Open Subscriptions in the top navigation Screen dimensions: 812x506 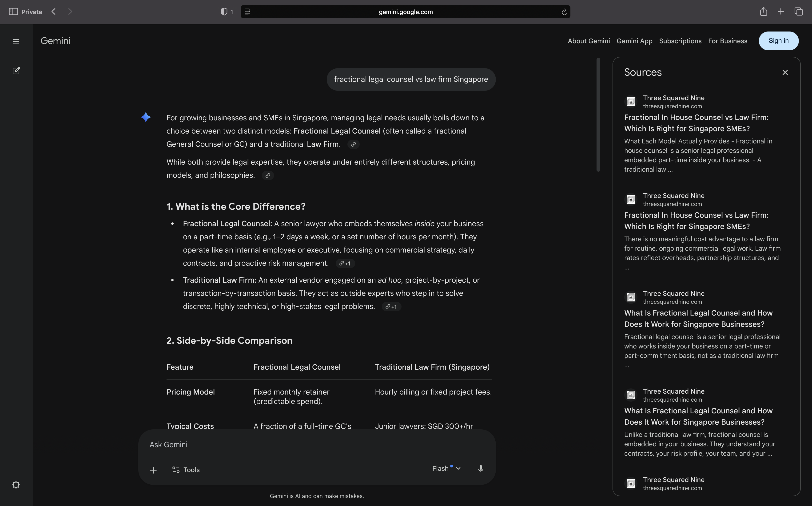tap(680, 41)
